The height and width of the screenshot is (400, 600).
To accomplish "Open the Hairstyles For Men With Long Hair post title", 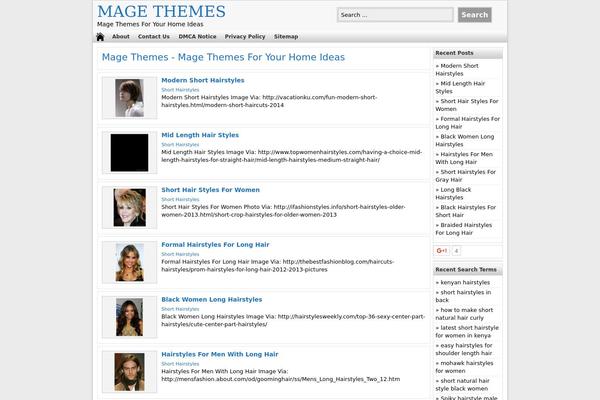I will [x=220, y=354].
